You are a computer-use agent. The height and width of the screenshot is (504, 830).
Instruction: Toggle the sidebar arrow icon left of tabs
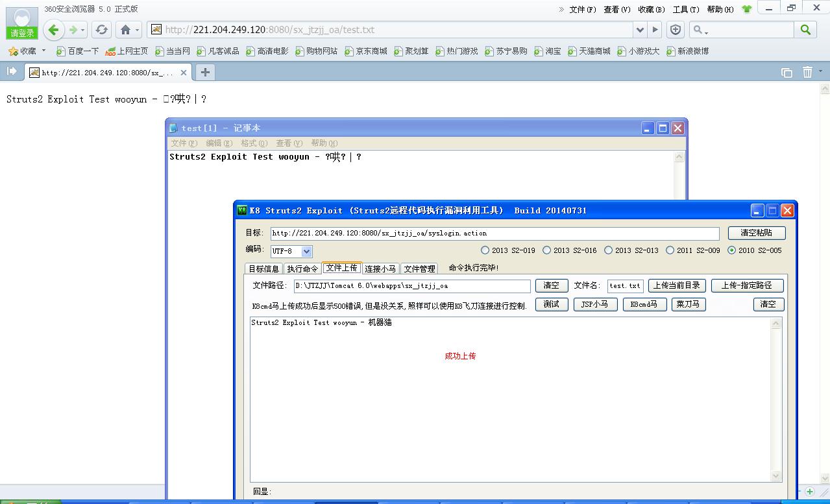(11, 72)
